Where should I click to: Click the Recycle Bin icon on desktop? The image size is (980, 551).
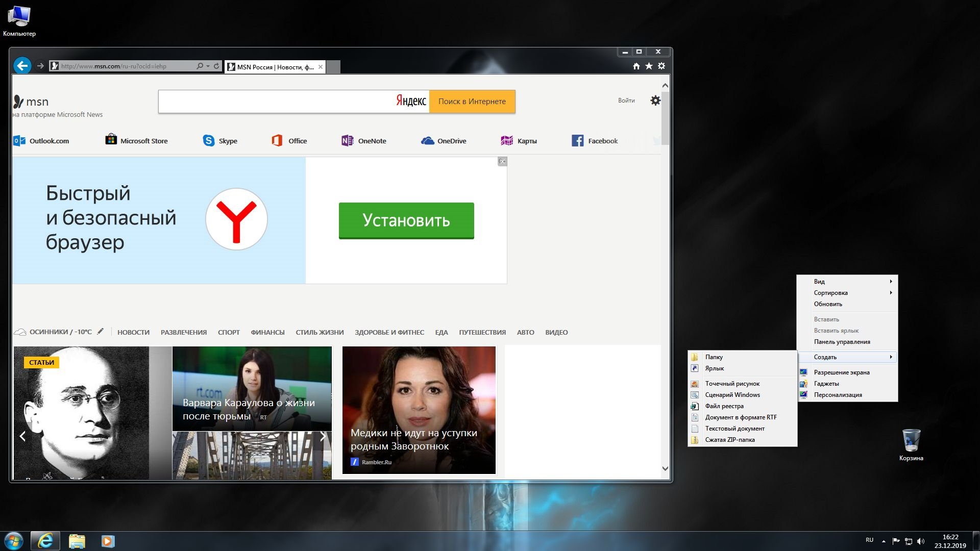[x=911, y=441]
